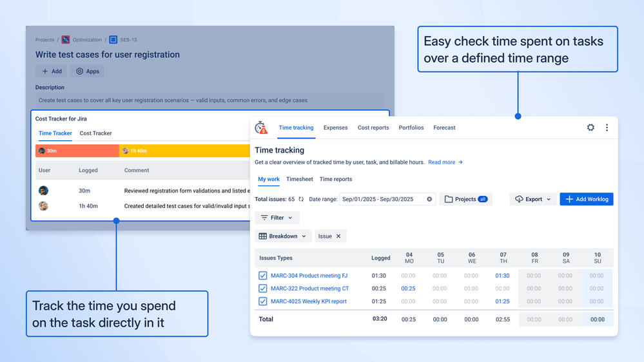Switch to the Forecast tab
644x362 pixels.
click(444, 128)
